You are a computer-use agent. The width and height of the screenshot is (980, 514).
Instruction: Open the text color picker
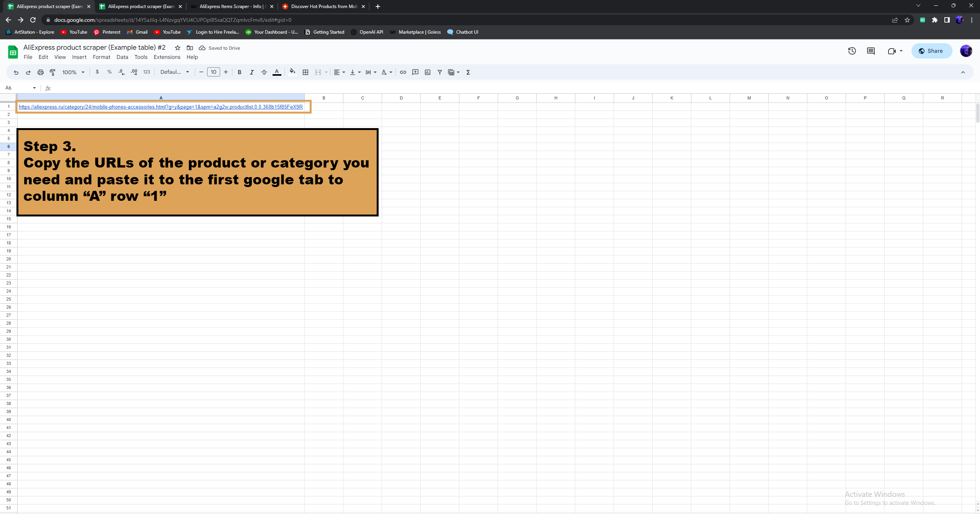click(x=277, y=72)
